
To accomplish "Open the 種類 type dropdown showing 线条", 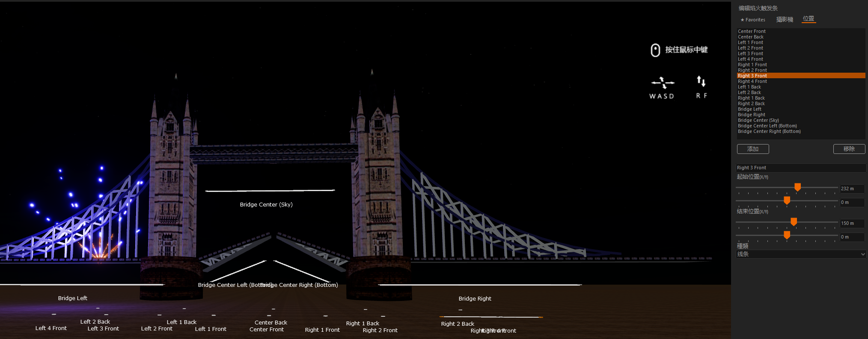I will point(801,254).
